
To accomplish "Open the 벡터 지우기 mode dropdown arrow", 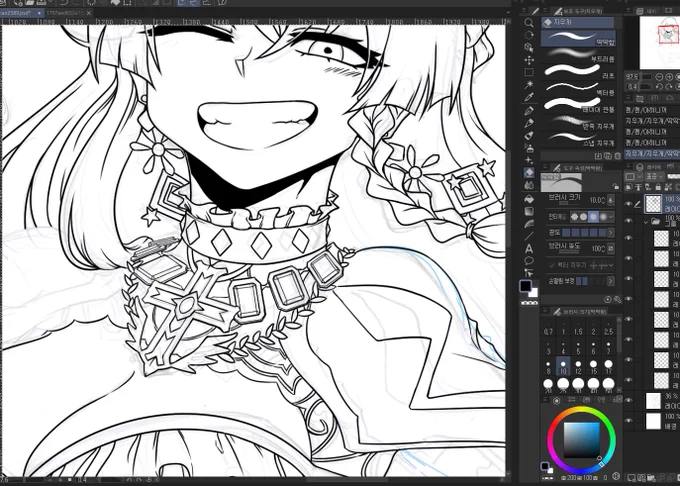I will (x=611, y=265).
